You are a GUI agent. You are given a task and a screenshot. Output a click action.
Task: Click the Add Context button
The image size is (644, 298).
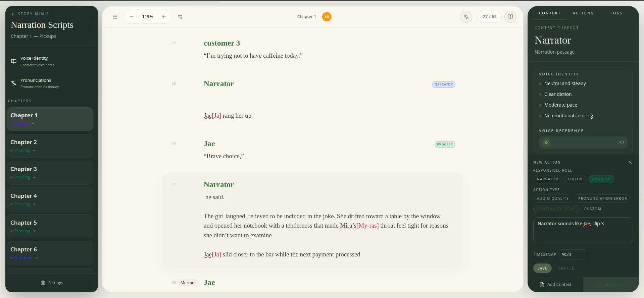click(555, 285)
